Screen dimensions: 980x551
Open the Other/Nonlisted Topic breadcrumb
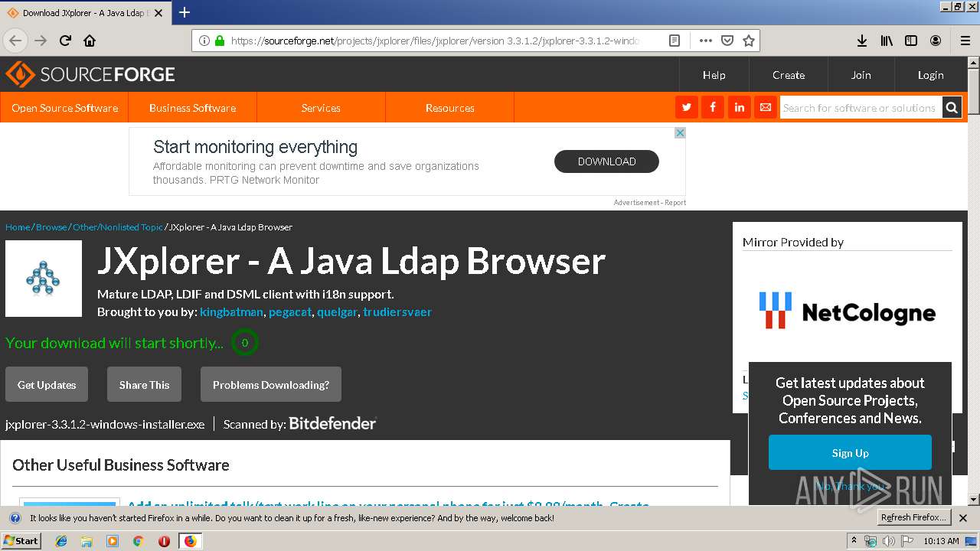[x=118, y=227]
